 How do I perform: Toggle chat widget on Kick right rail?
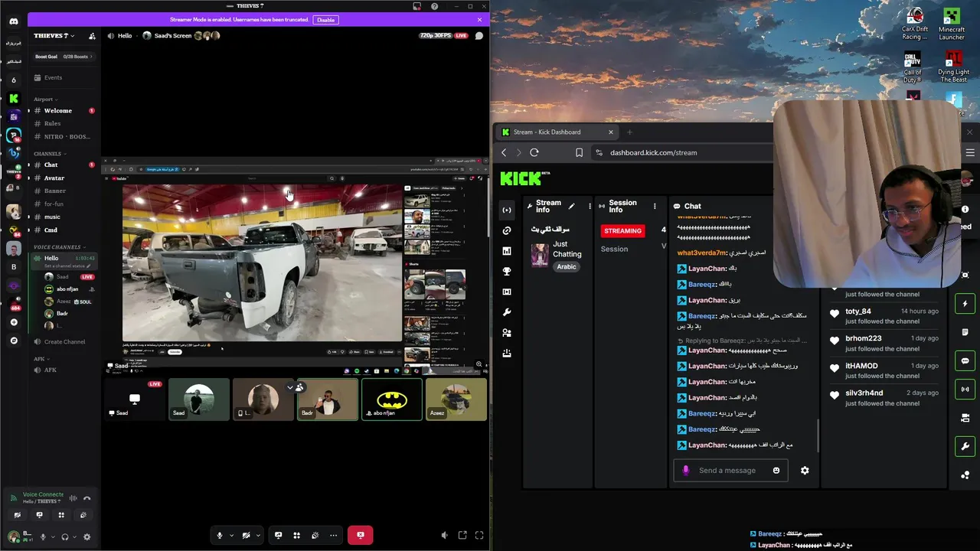(x=965, y=360)
